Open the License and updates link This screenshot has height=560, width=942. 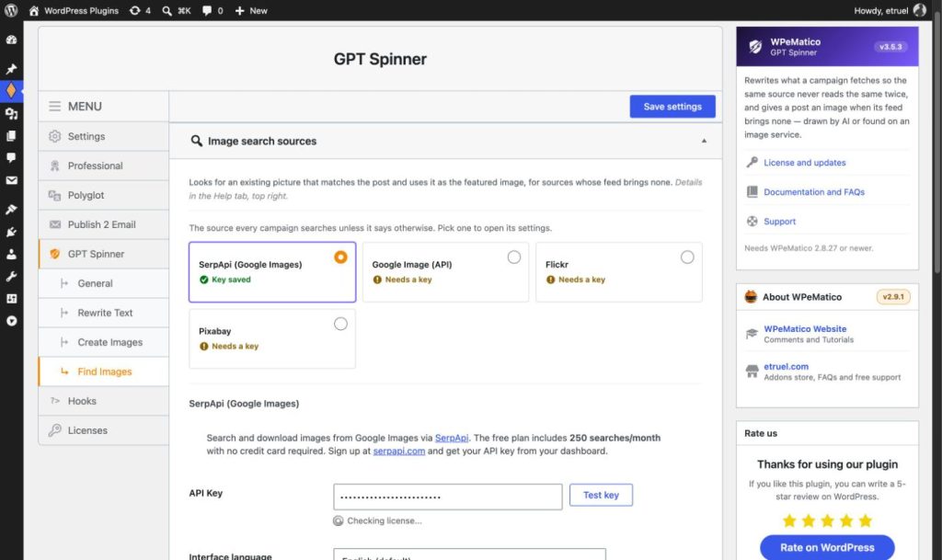click(804, 162)
